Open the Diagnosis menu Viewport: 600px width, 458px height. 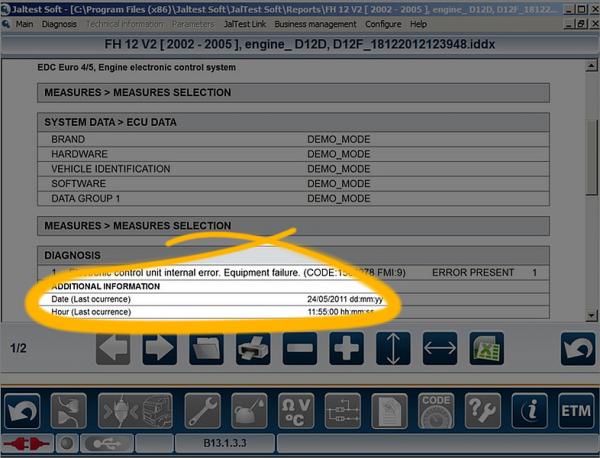click(59, 24)
